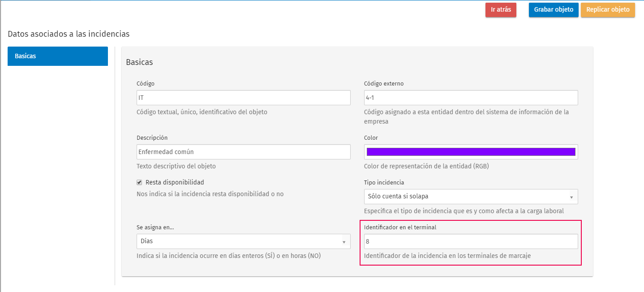644x292 pixels.
Task: Click the Resta disponibilidad label text
Action: (x=175, y=182)
